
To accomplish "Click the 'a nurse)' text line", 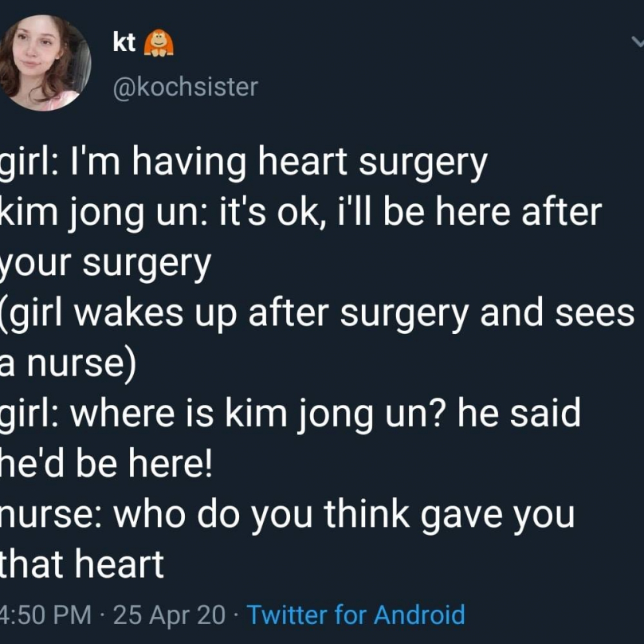I will point(68,364).
